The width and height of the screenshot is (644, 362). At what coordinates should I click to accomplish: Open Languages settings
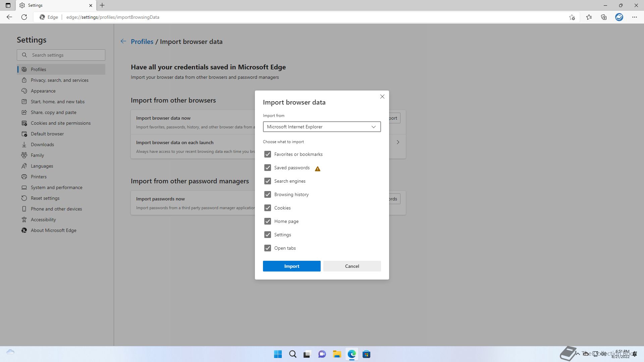click(61, 166)
